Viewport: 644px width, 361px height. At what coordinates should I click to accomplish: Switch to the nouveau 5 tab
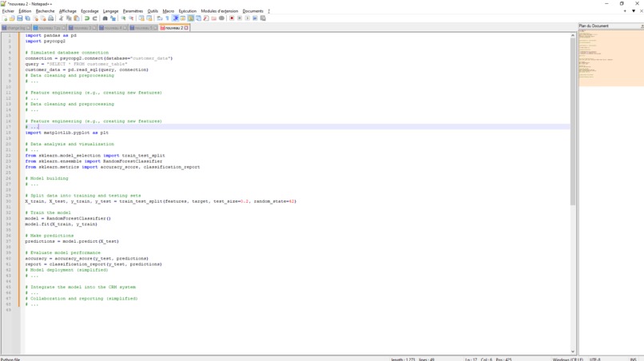[x=144, y=28]
